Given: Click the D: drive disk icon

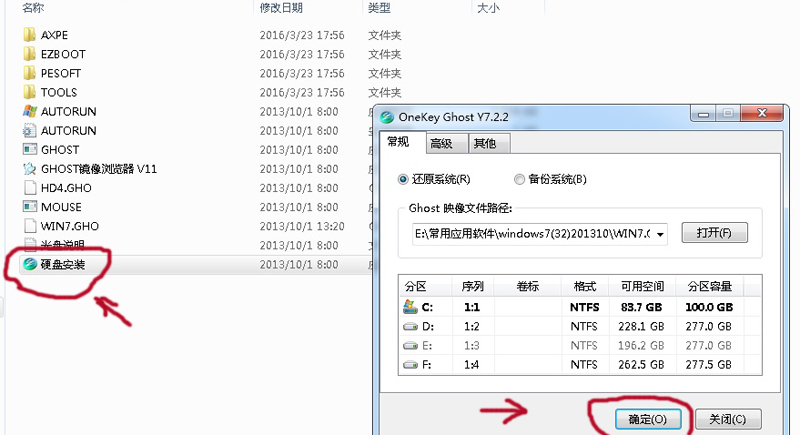Looking at the screenshot, I should pos(410,326).
